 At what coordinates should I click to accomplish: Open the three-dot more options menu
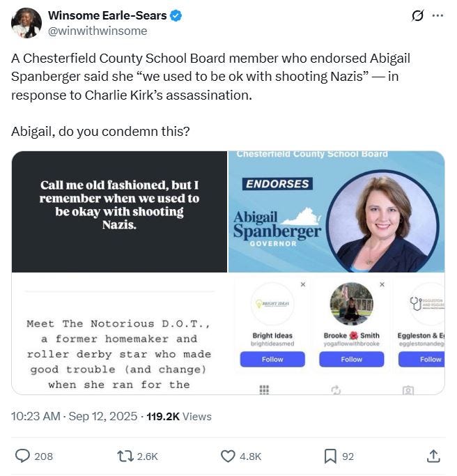point(437,15)
